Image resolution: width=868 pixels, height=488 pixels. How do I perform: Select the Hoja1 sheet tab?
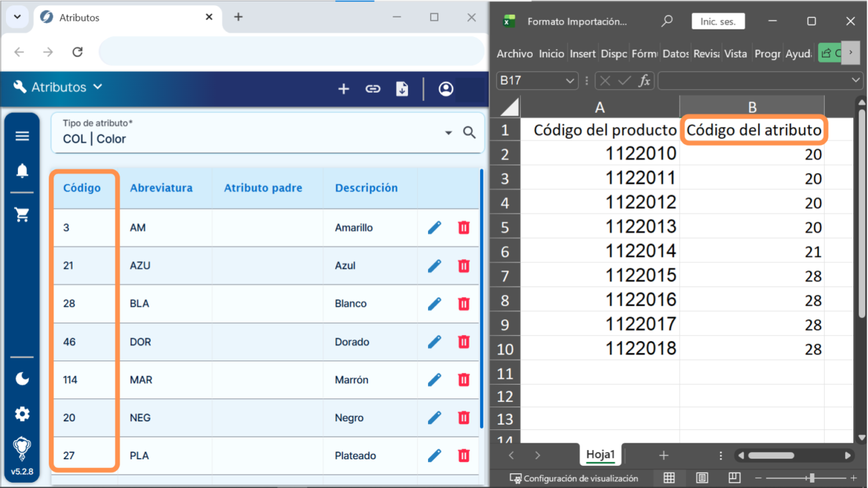pyautogui.click(x=600, y=455)
